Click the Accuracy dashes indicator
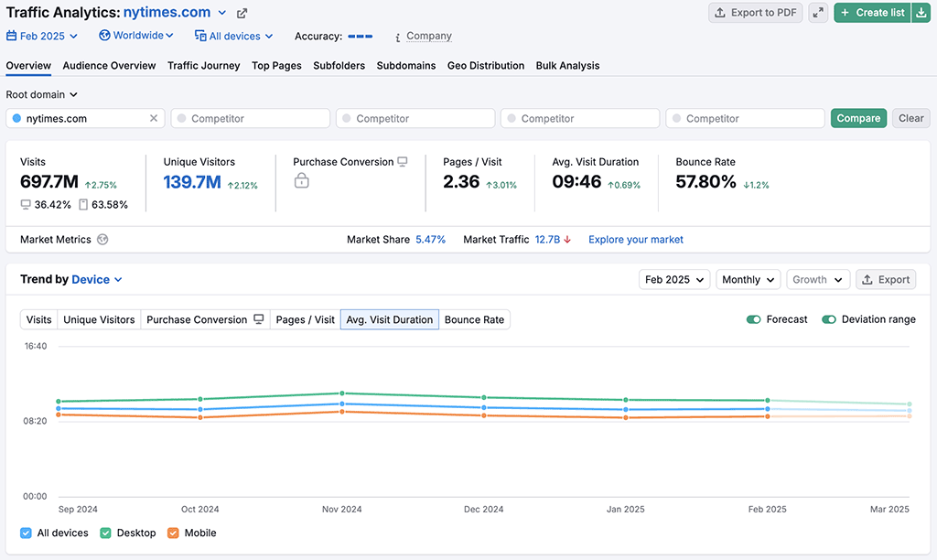937x560 pixels. (361, 37)
